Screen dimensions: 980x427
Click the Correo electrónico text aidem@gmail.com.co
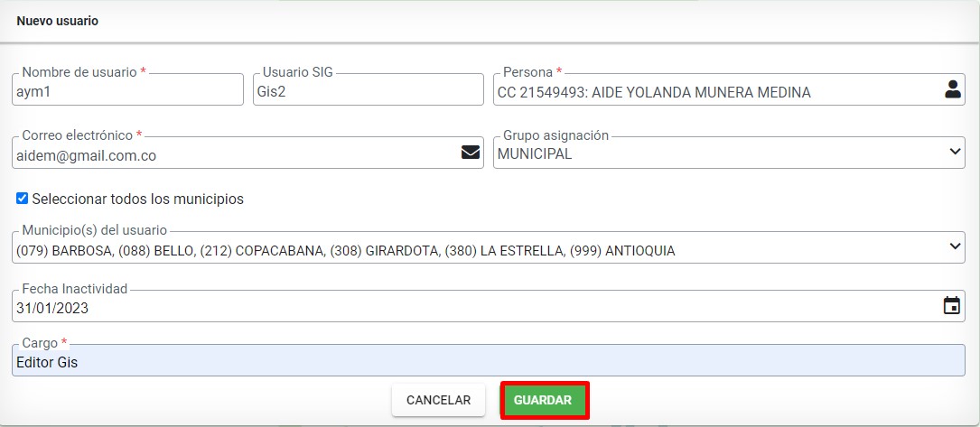point(86,155)
